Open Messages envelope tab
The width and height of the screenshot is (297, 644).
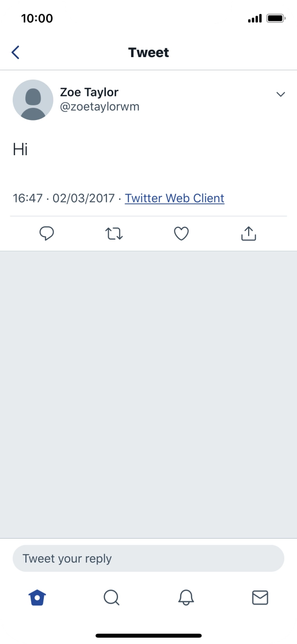point(260,597)
